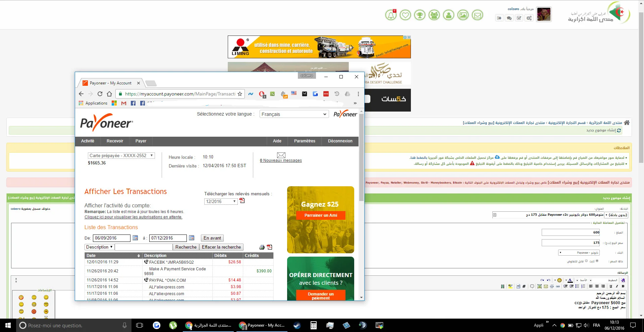
Task: Expand the Carte prépayée XXXX-2552 dropdown
Action: click(x=121, y=156)
